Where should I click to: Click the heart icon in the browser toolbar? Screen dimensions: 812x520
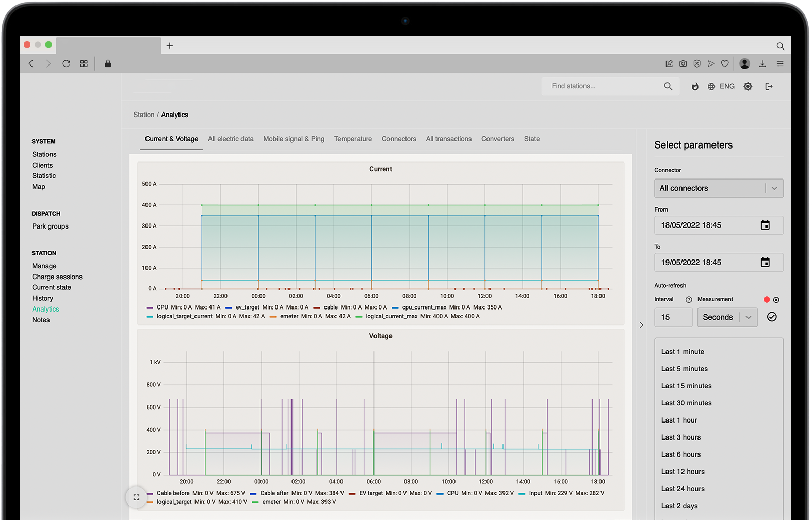[x=725, y=63]
